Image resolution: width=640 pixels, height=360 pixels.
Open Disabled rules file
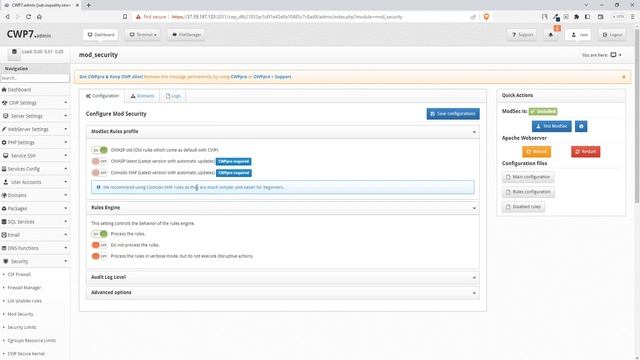(x=523, y=207)
